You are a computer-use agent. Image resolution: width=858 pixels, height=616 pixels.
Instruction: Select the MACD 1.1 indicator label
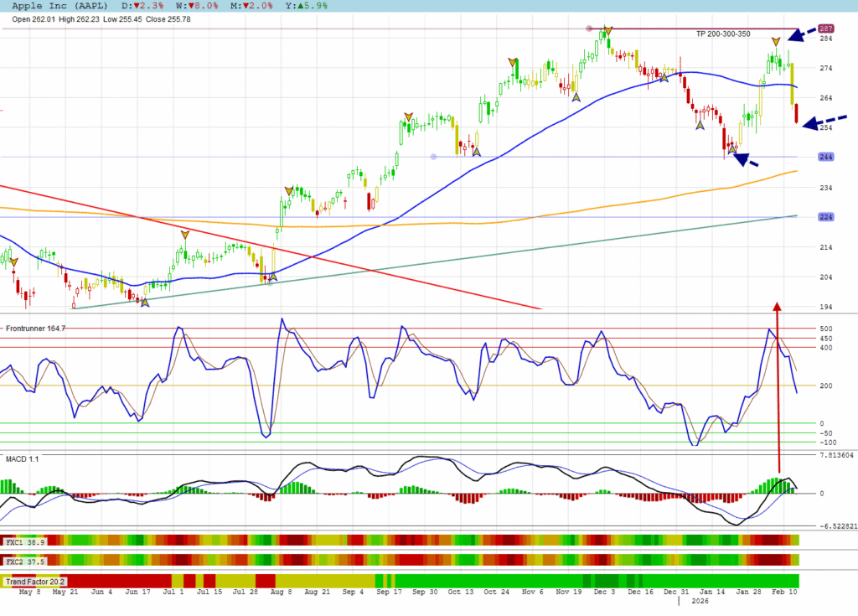pos(22,459)
